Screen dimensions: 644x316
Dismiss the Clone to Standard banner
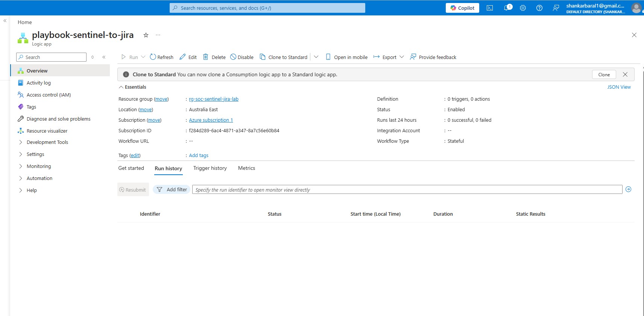(x=625, y=74)
